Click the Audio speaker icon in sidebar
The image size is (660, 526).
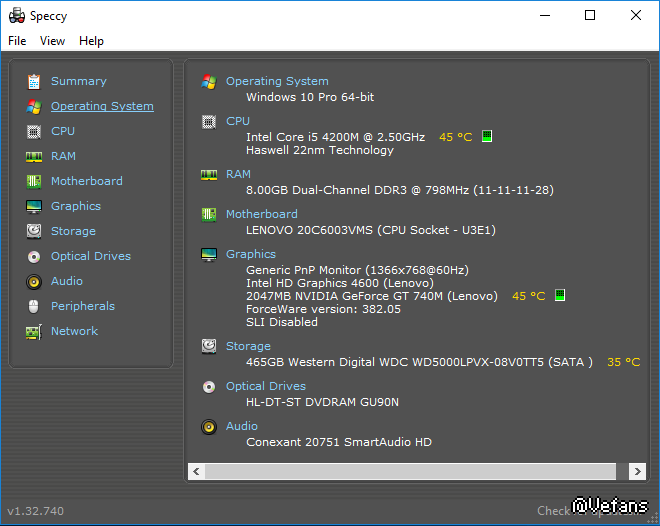point(34,282)
